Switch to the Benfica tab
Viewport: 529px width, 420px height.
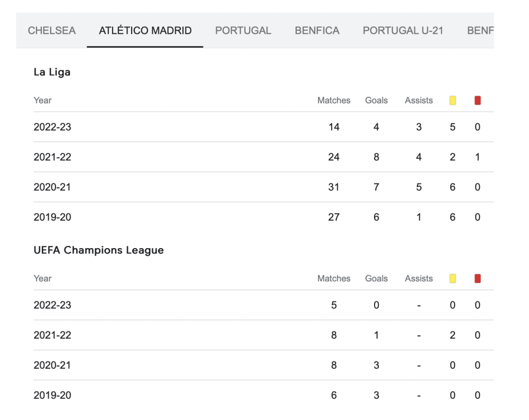click(x=317, y=30)
